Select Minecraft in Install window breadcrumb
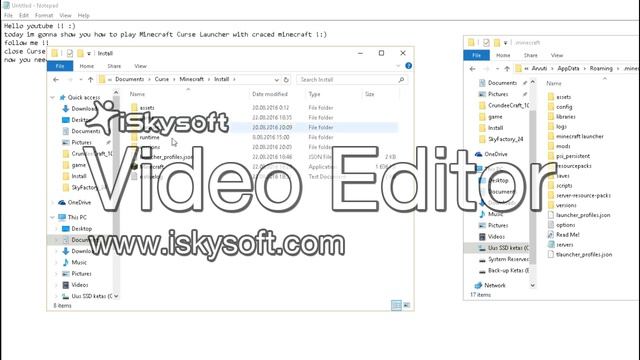The height and width of the screenshot is (360, 640). point(191,79)
